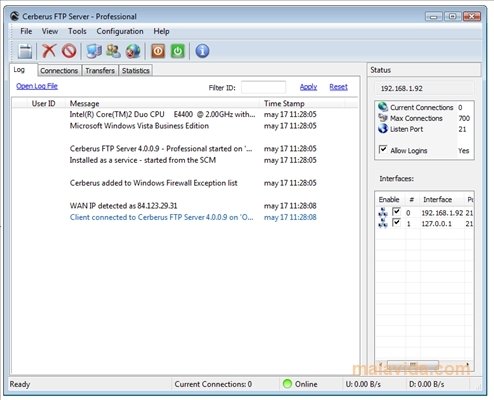Click the 127.0.0.1 interface address
494x400 pixels.
click(x=436, y=223)
